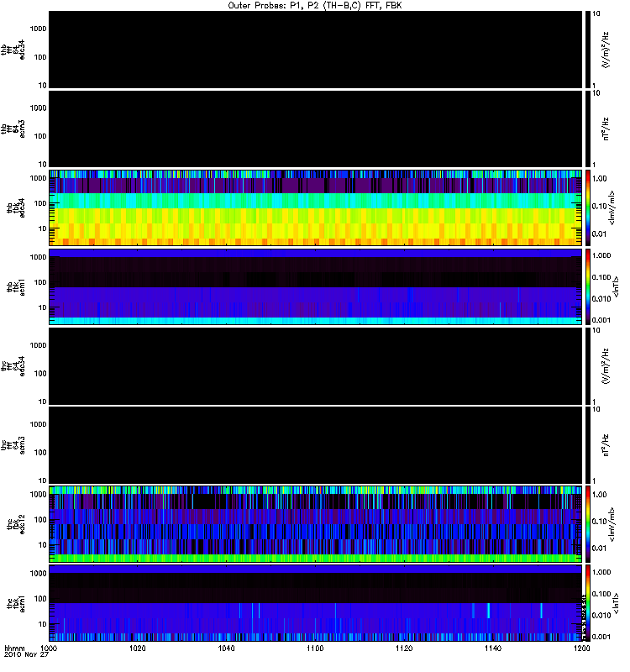Select the thb fbk scm1 axis label
This screenshot has height=672, width=630.
point(16,286)
